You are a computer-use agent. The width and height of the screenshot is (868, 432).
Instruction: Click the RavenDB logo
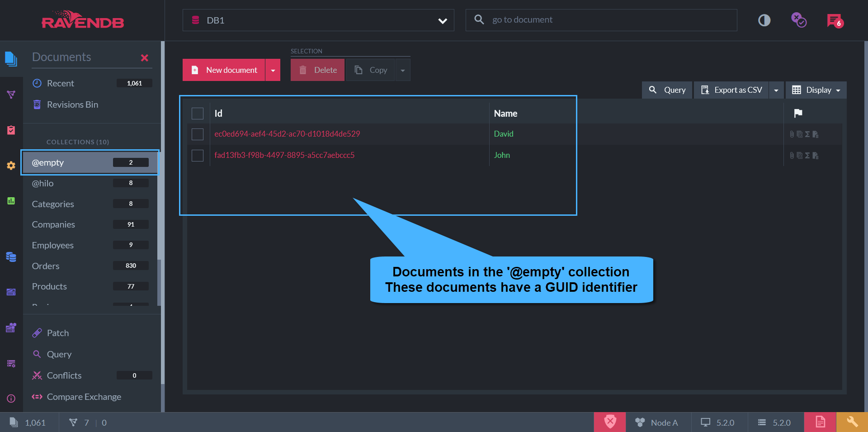pos(83,19)
